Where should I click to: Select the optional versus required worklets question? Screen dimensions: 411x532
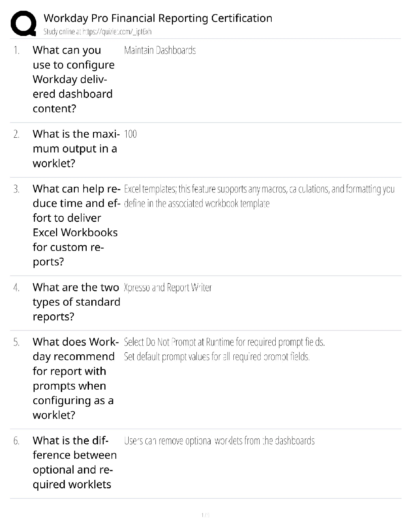coord(75,462)
